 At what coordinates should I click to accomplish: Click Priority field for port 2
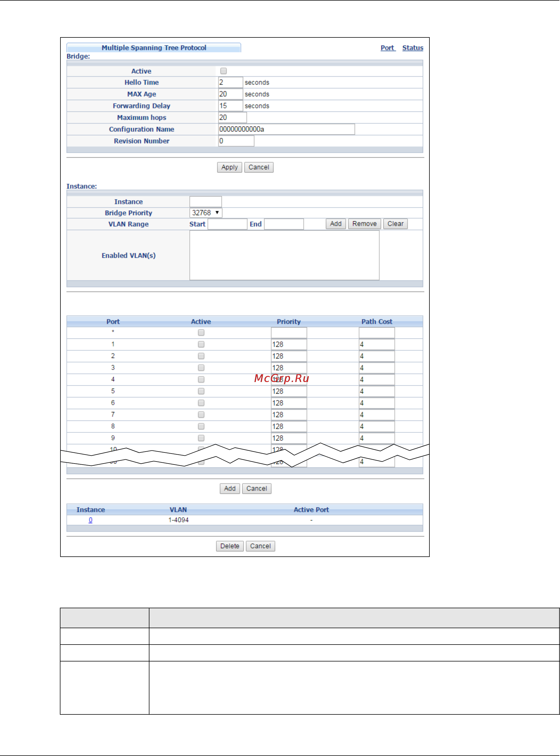[289, 356]
